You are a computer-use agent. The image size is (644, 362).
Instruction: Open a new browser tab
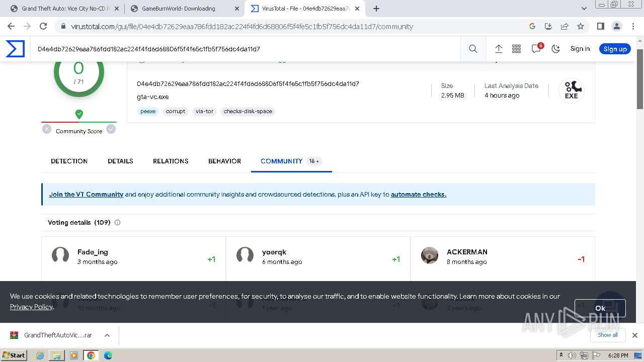376,9
